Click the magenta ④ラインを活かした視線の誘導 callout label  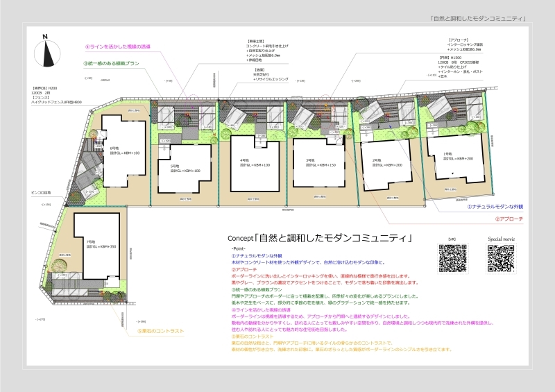click(118, 47)
